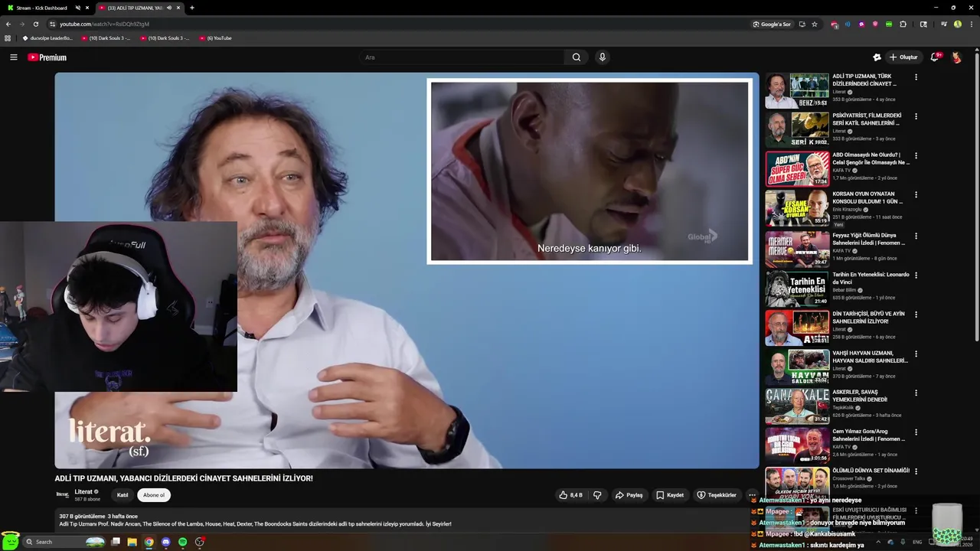
Task: Click the Oluştur create button
Action: [x=903, y=57]
